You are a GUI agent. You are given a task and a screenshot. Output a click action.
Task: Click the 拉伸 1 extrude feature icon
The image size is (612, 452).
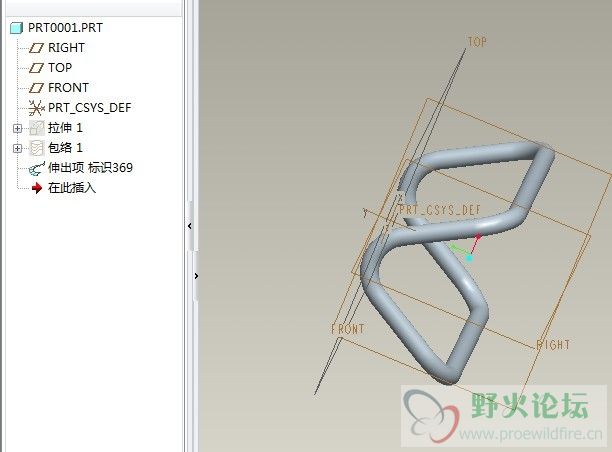(x=37, y=128)
